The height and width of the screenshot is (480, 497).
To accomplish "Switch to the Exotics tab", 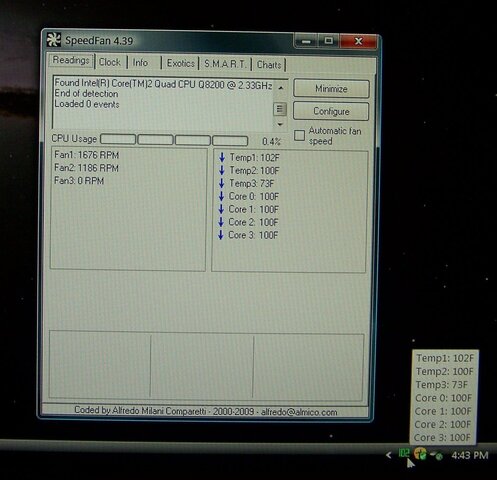I will pyautogui.click(x=180, y=63).
